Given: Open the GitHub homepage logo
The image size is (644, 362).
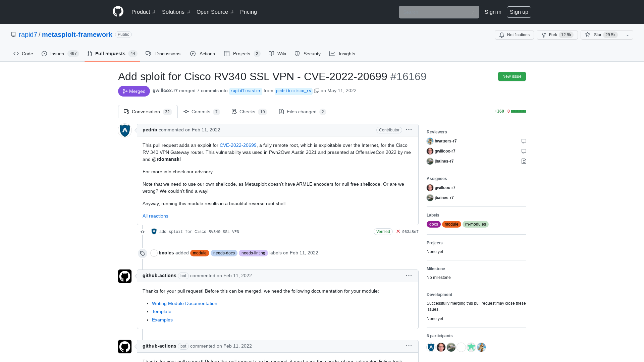Looking at the screenshot, I should (x=118, y=12).
